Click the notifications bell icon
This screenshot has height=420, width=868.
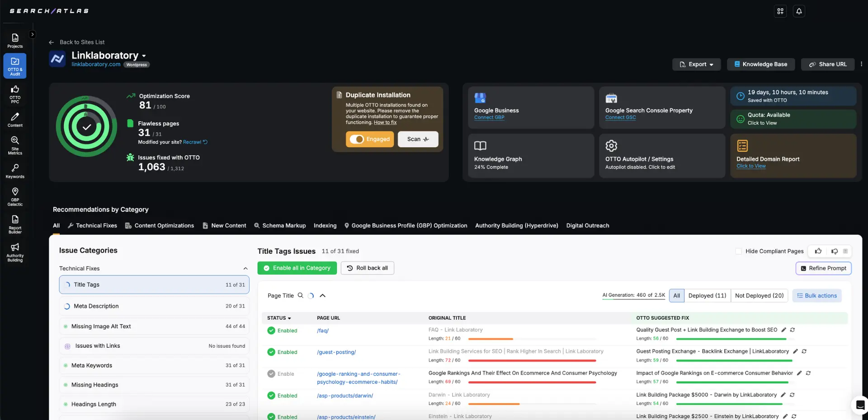[799, 11]
